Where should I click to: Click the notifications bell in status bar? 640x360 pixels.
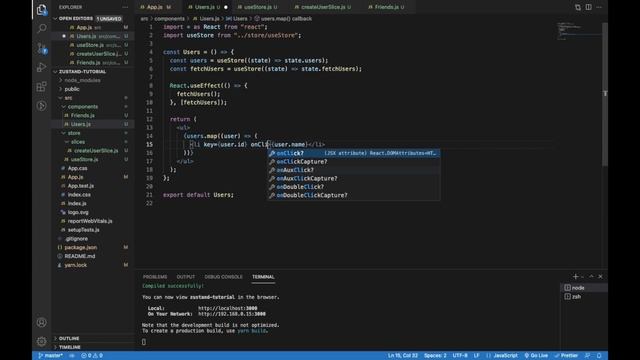click(599, 356)
